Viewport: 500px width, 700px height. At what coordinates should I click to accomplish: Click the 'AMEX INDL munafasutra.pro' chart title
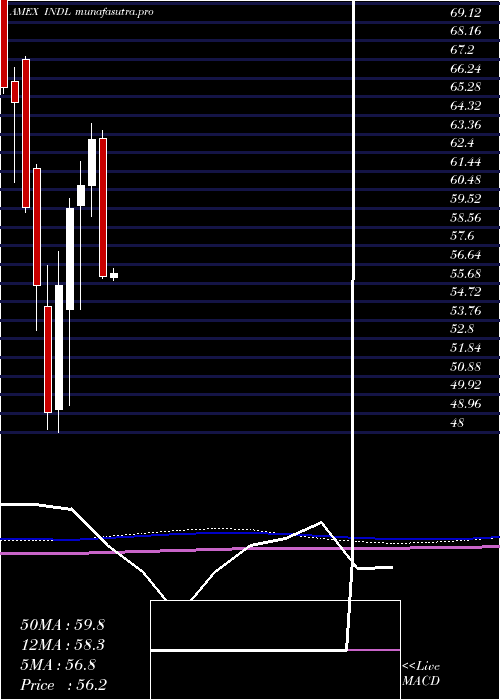point(82,12)
